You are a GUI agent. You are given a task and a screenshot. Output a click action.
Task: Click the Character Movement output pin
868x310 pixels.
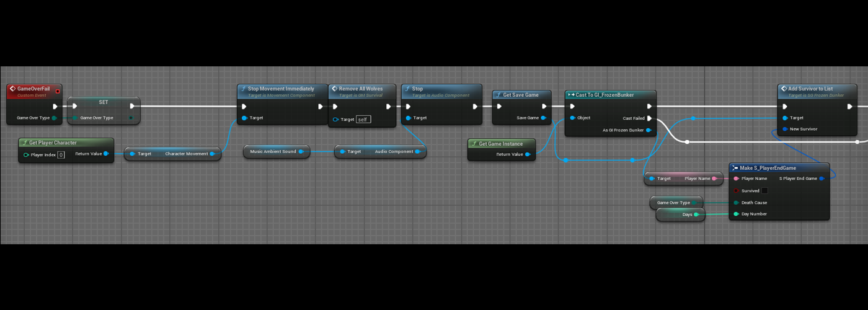coord(212,154)
